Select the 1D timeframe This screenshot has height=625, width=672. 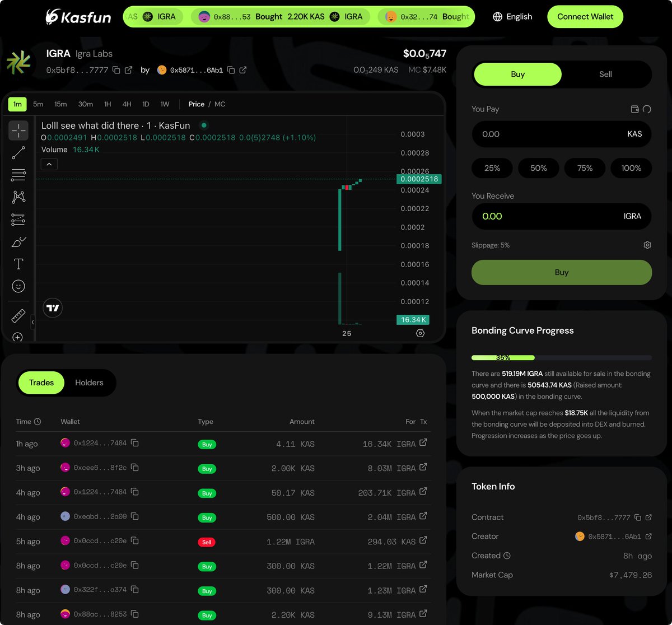pyautogui.click(x=146, y=104)
